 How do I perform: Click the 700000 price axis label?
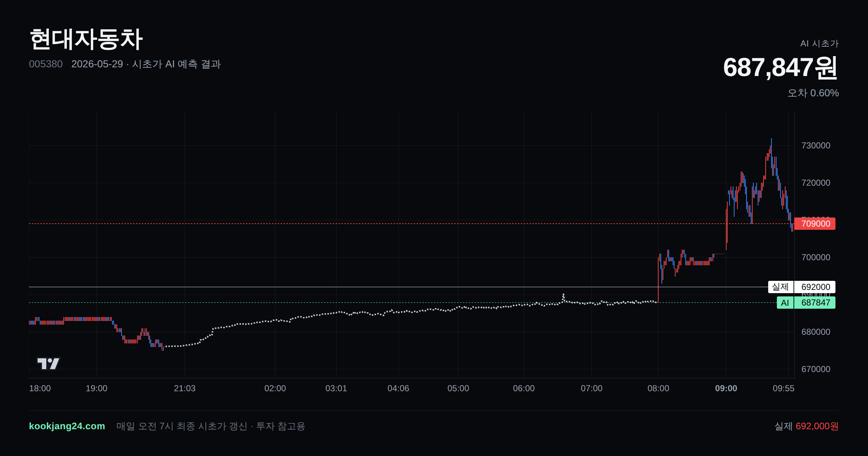pyautogui.click(x=816, y=257)
